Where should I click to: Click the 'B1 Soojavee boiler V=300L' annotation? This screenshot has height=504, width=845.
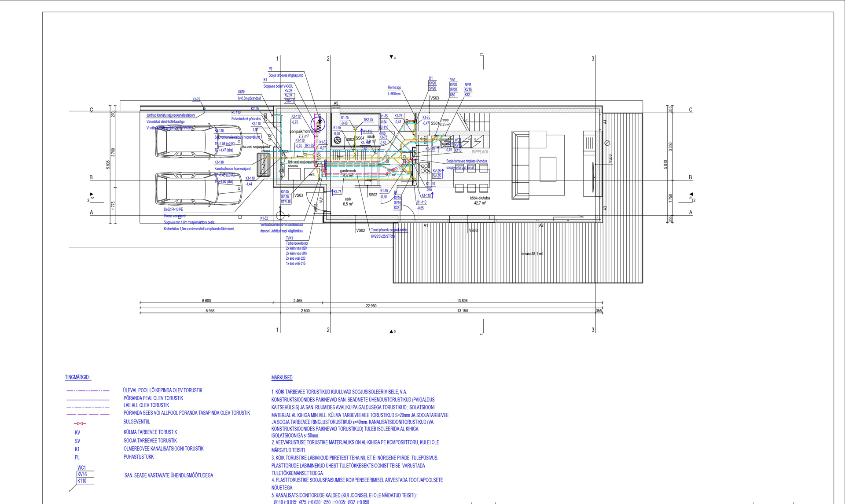click(x=278, y=86)
